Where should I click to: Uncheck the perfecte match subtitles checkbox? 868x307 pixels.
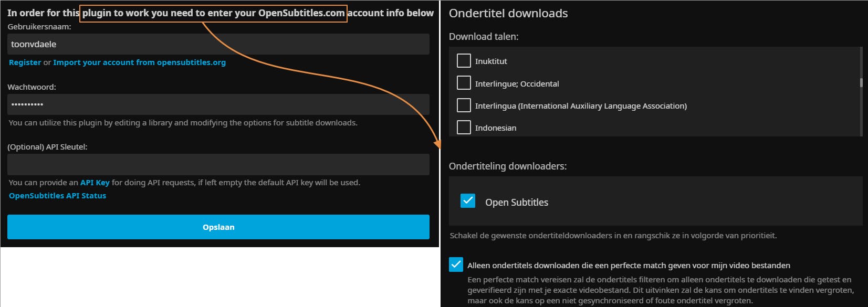tap(456, 264)
